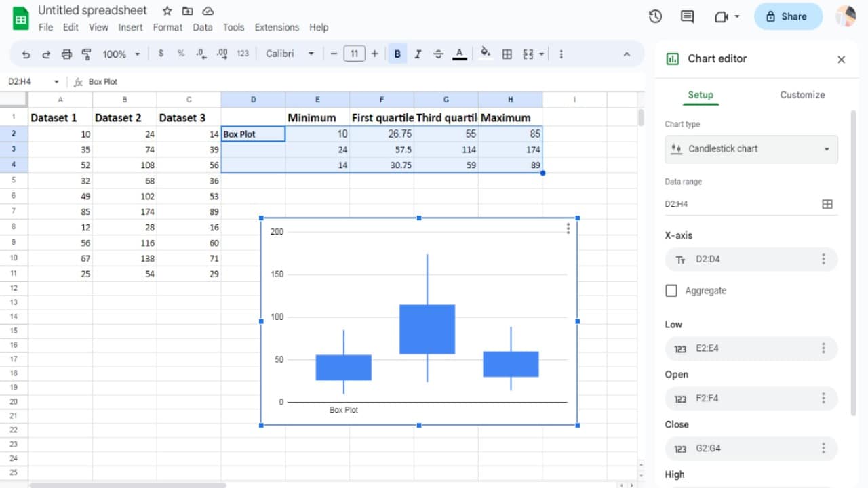Move spreadsheet to folder icon
This screenshot has width=868, height=488.
click(188, 11)
